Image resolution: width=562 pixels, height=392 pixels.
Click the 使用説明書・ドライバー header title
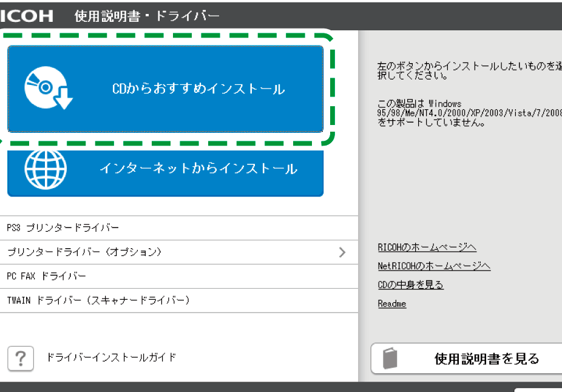click(x=147, y=16)
